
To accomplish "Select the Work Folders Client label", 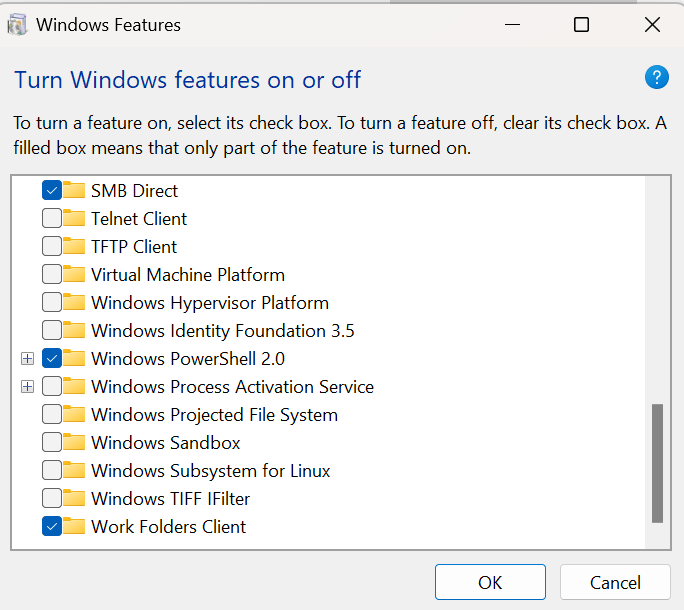I will (x=168, y=527).
